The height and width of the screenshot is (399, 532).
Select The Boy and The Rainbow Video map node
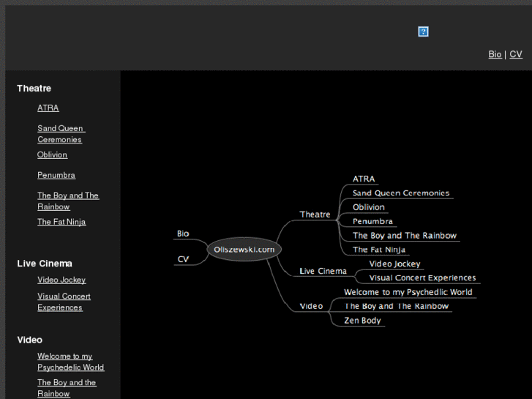click(x=397, y=306)
